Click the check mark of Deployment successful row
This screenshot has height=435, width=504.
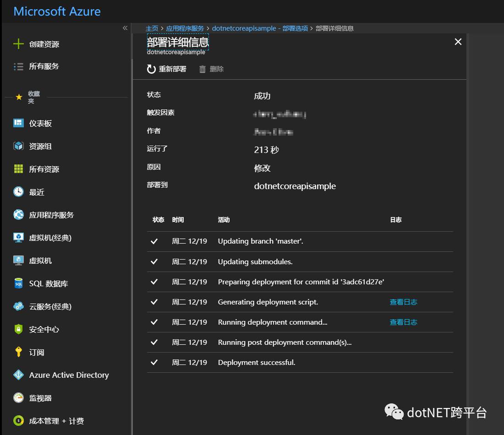(154, 362)
